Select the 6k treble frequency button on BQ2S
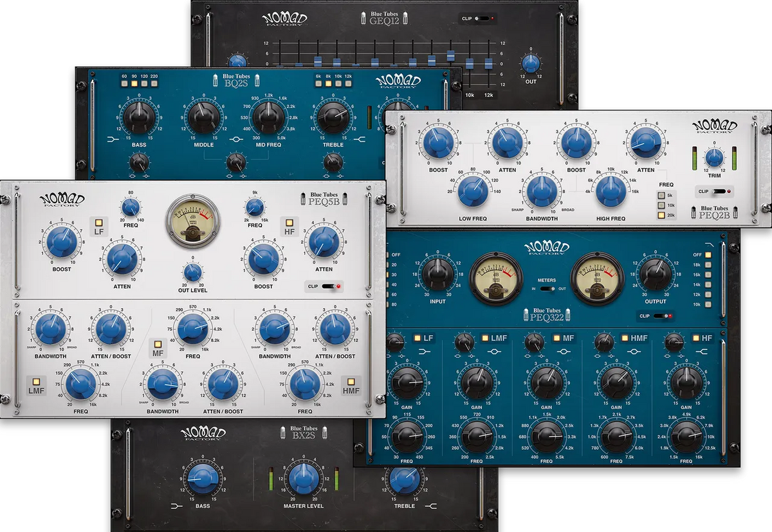The image size is (772, 532). [318, 84]
